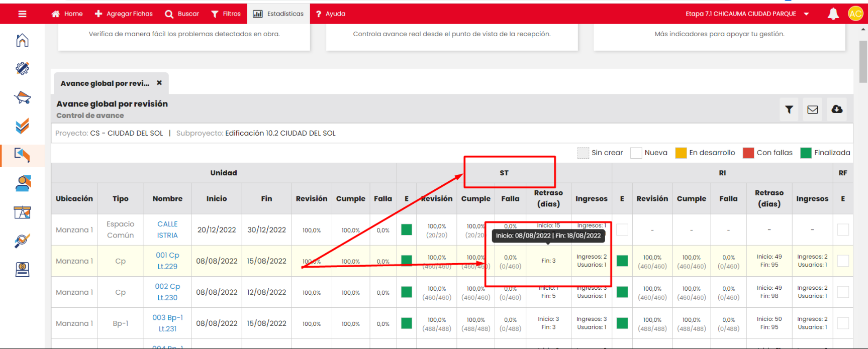Image resolution: width=868 pixels, height=349 pixels.
Task: Open the AC user avatar
Action: point(855,14)
